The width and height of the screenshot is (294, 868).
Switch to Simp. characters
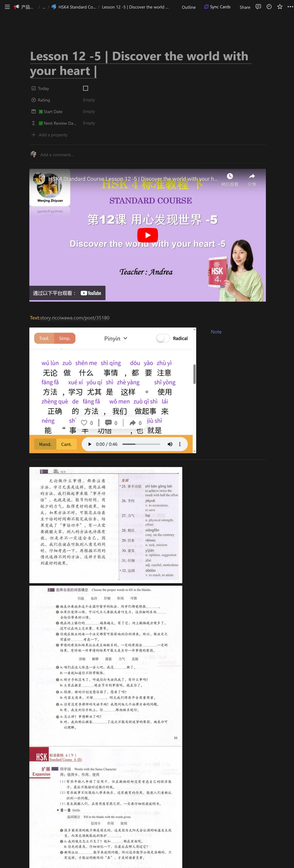coord(65,338)
